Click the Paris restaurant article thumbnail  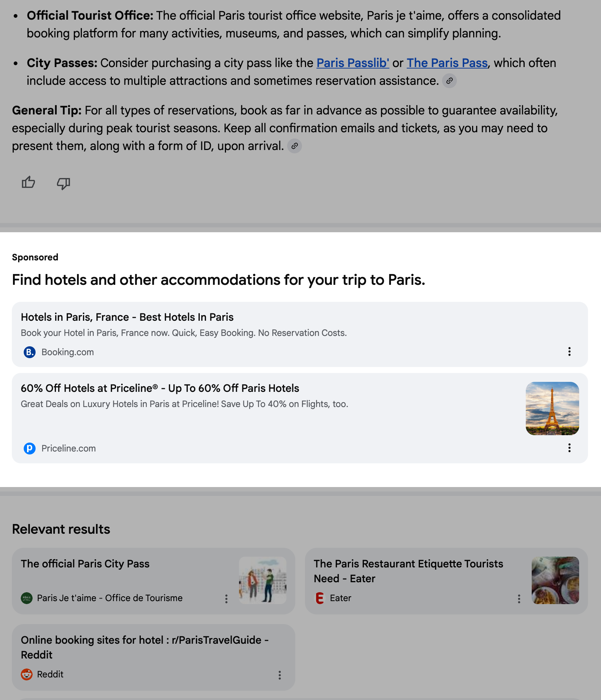[x=555, y=581]
